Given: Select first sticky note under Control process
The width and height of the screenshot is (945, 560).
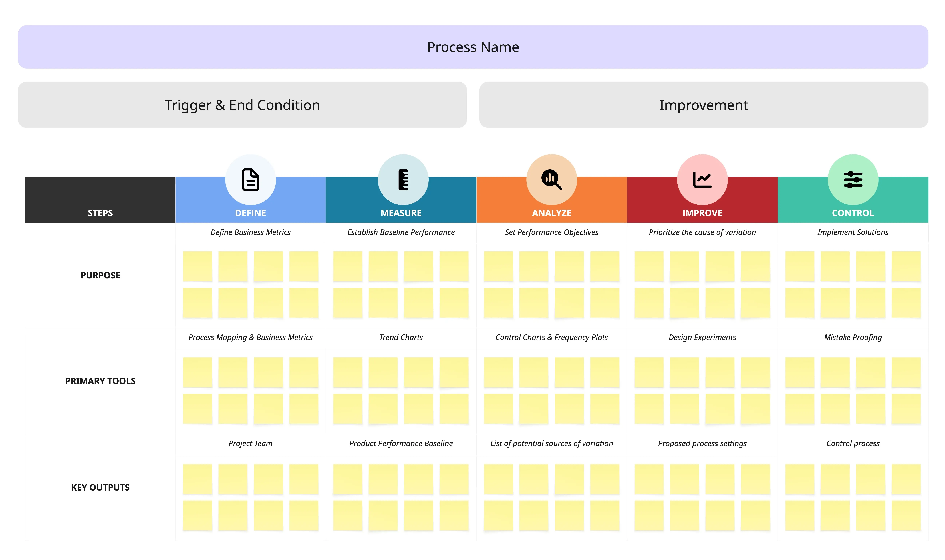Looking at the screenshot, I should coord(799,479).
